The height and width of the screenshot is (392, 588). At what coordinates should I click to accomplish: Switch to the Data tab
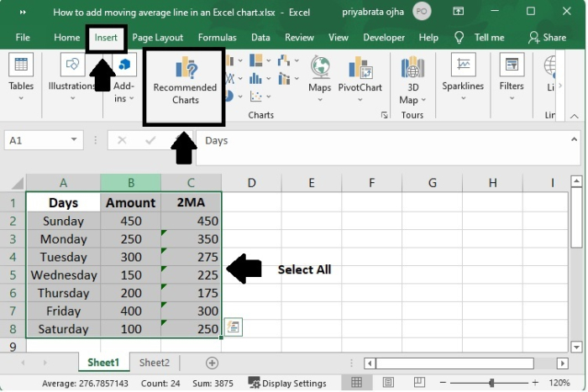260,38
